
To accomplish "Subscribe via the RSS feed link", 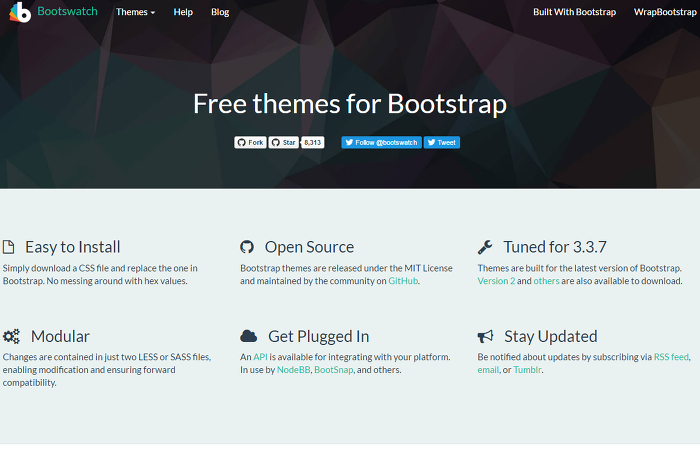I will 671,357.
